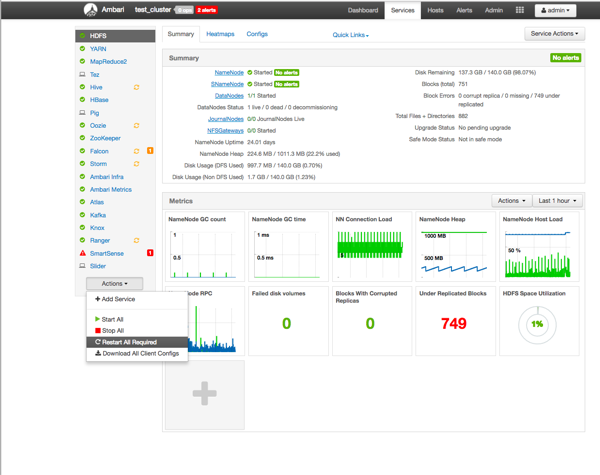This screenshot has width=600, height=475.
Task: Select Ambari Metrics service in sidebar
Action: [111, 189]
